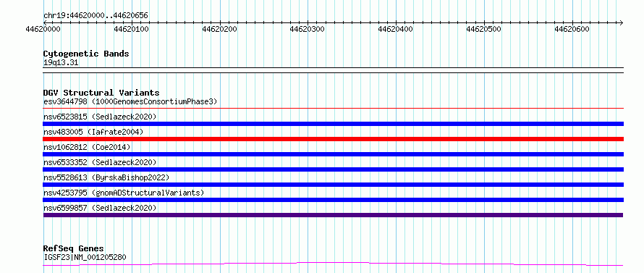This screenshot has width=644, height=273.
Task: Click ruler tick label 44620600
Action: [x=572, y=29]
